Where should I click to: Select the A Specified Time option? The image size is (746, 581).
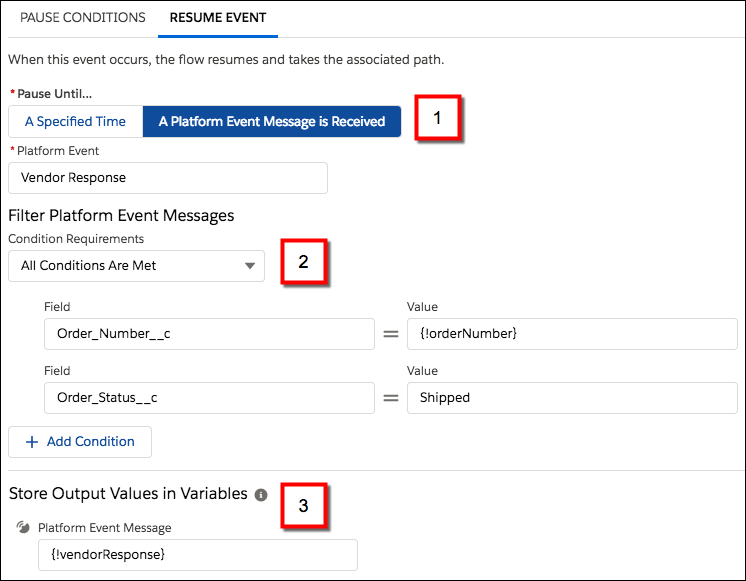coord(76,121)
